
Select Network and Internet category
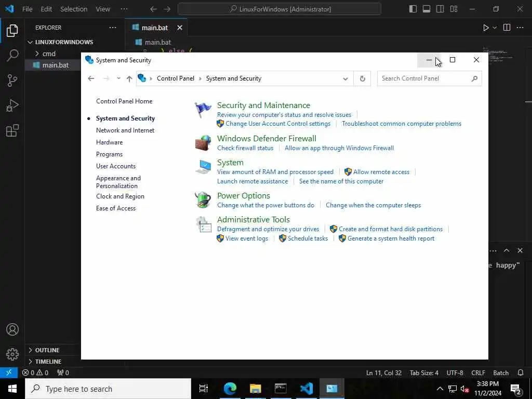(x=125, y=130)
